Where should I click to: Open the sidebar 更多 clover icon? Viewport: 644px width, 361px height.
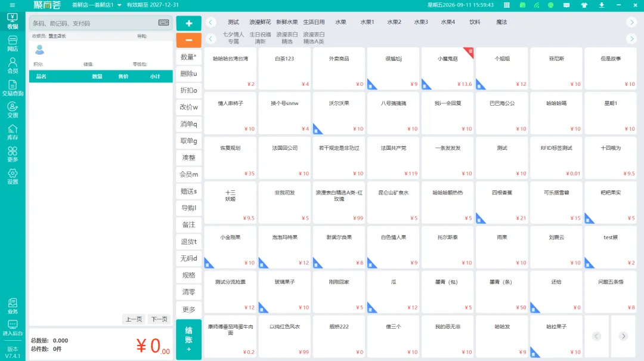[13, 154]
